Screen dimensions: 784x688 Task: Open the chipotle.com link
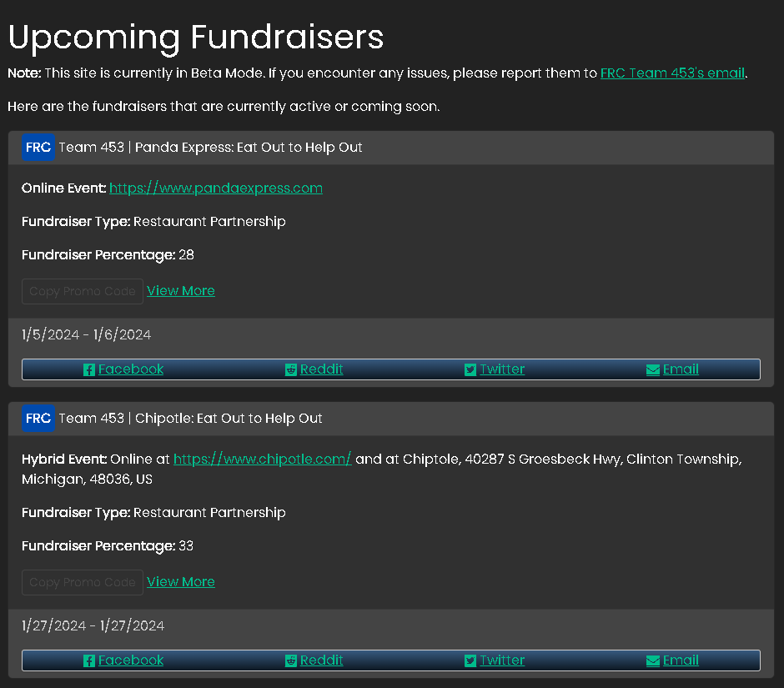(263, 459)
